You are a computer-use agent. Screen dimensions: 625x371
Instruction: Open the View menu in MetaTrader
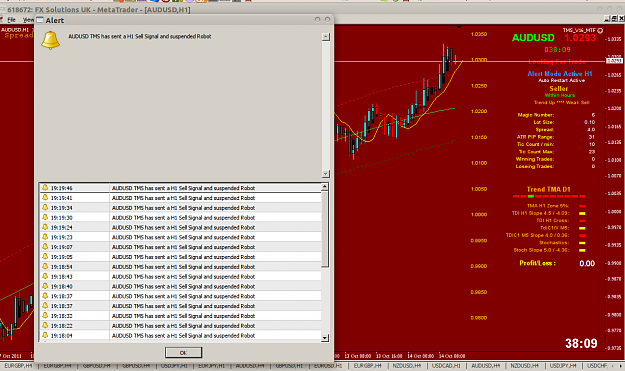[x=28, y=20]
